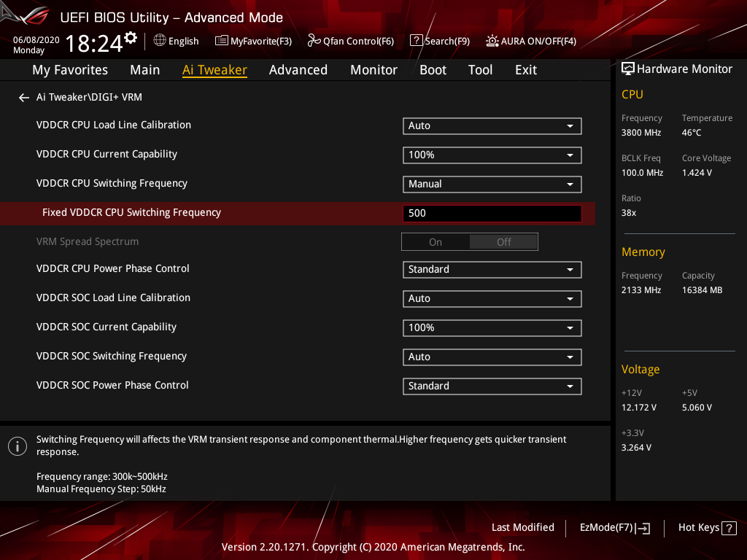Click the EzMode exit arrow icon
The width and height of the screenshot is (747, 560).
point(643,528)
